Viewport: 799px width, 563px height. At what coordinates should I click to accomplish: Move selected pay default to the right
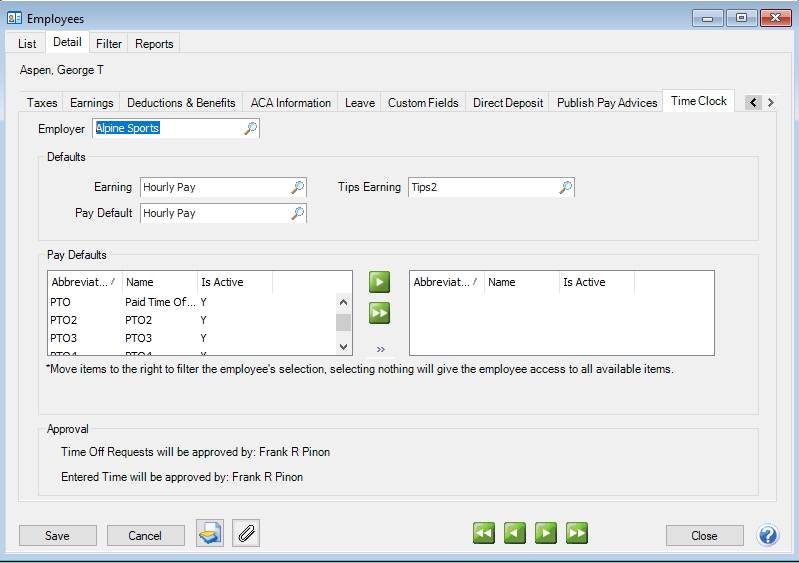pyautogui.click(x=379, y=282)
